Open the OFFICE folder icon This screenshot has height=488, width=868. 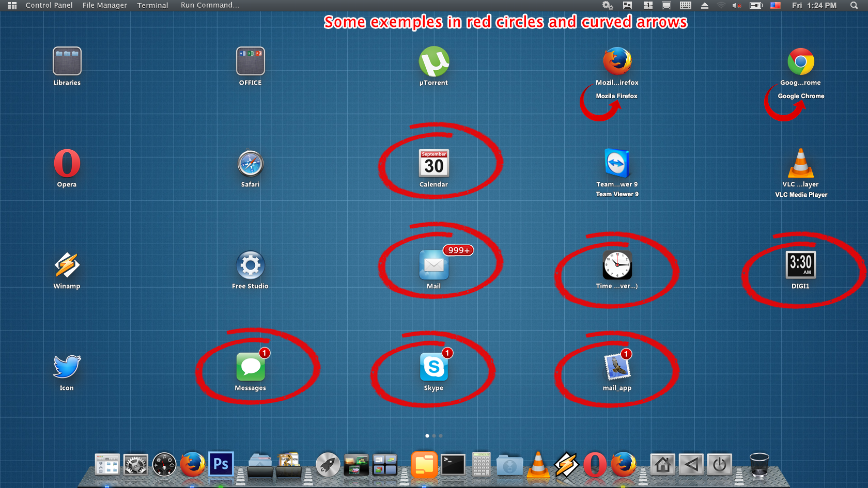tap(251, 61)
